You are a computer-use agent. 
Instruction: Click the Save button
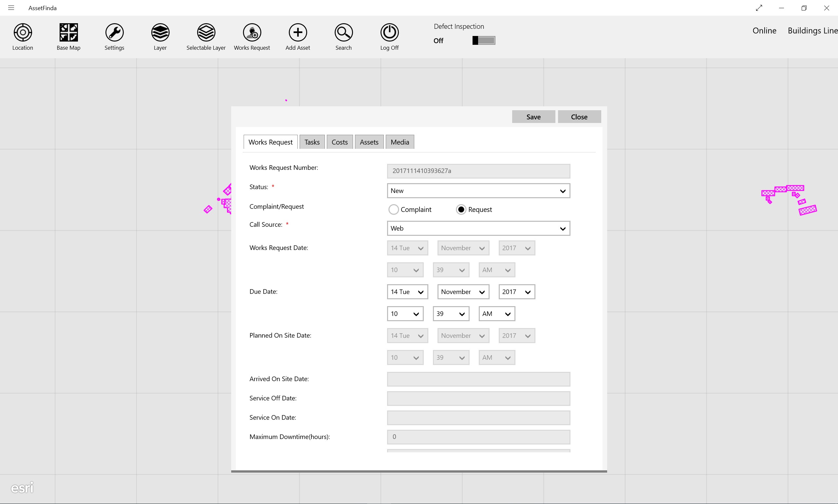[533, 117]
